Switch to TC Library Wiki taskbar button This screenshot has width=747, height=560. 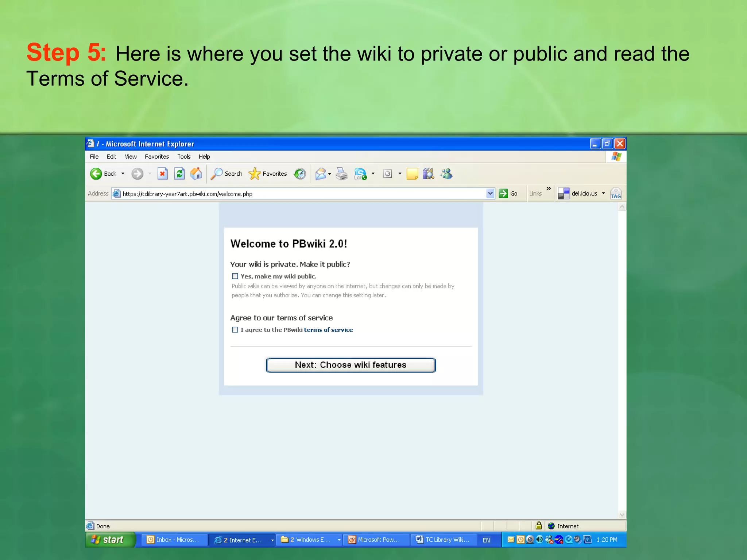tap(444, 540)
